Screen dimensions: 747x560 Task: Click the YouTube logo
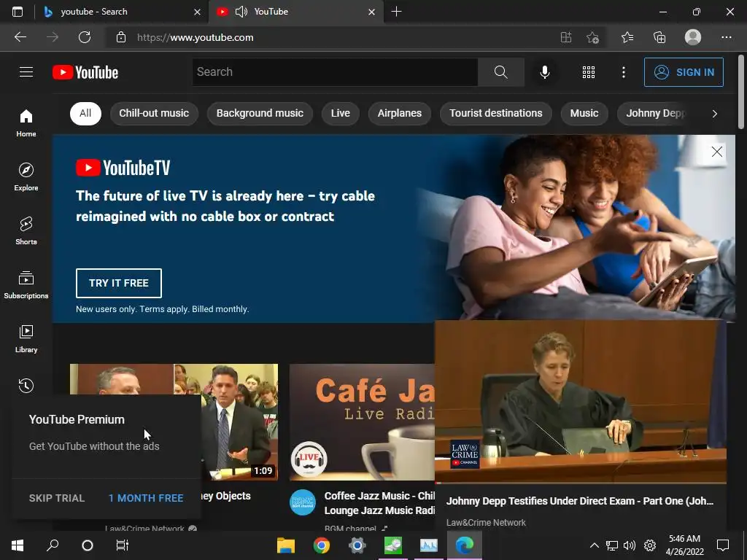tap(85, 72)
